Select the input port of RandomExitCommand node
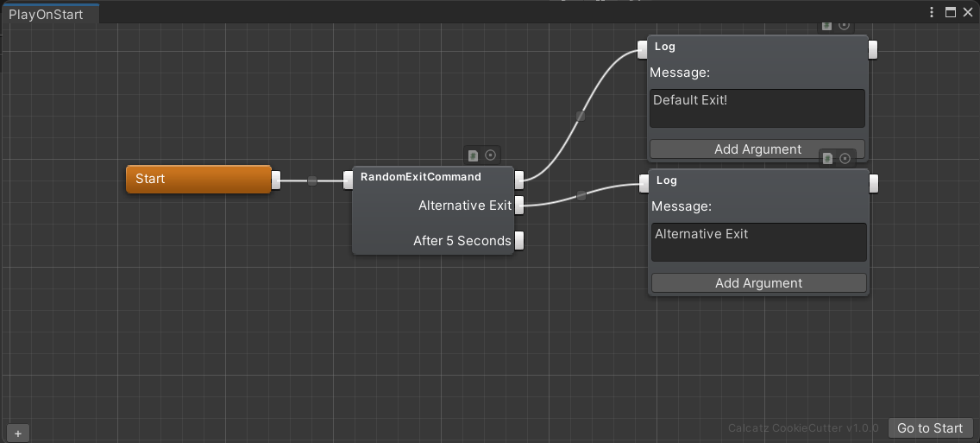980x443 pixels. click(x=349, y=180)
